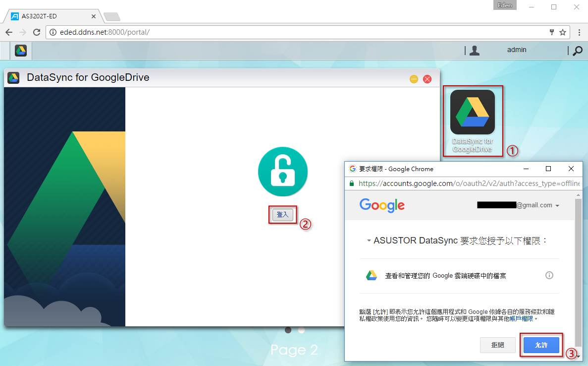Image resolution: width=588 pixels, height=366 pixels.
Task: Click the site information icon in address bar
Action: click(53, 32)
